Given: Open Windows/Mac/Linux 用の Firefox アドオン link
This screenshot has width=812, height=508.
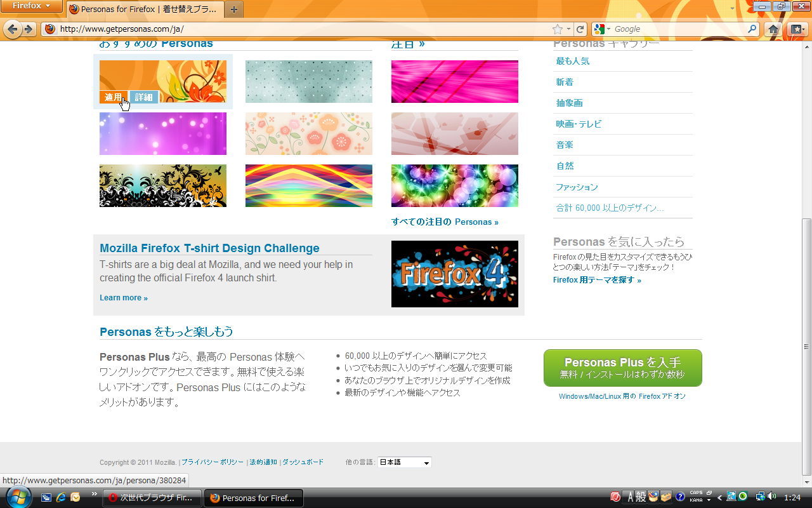Looking at the screenshot, I should point(622,396).
